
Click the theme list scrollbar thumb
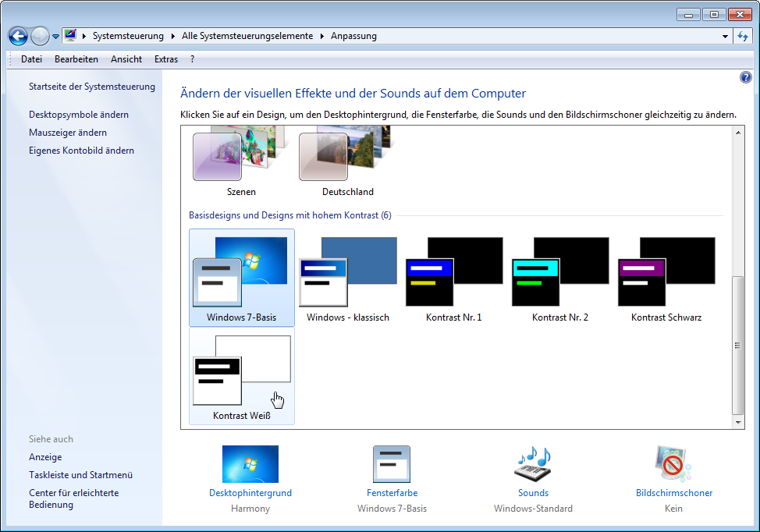click(x=737, y=345)
